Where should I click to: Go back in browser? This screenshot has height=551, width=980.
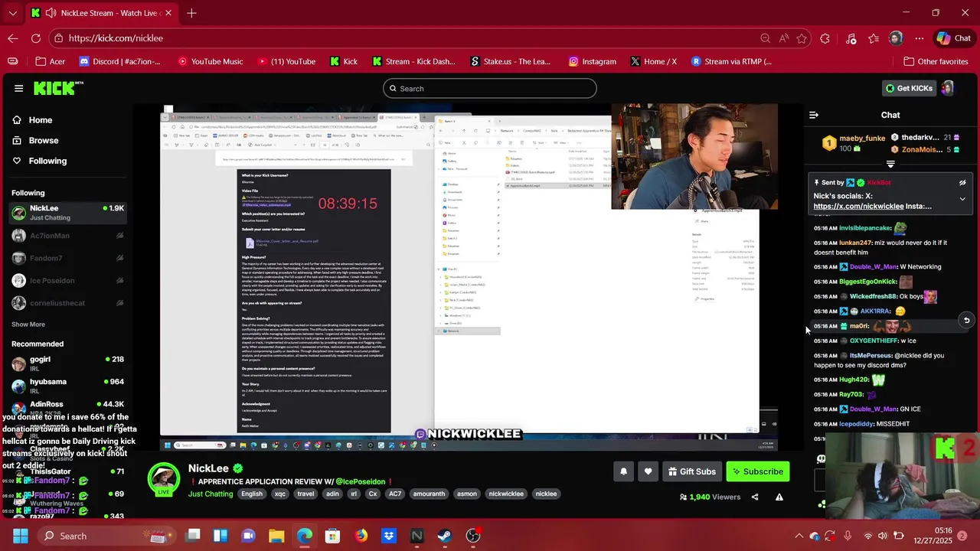[13, 38]
